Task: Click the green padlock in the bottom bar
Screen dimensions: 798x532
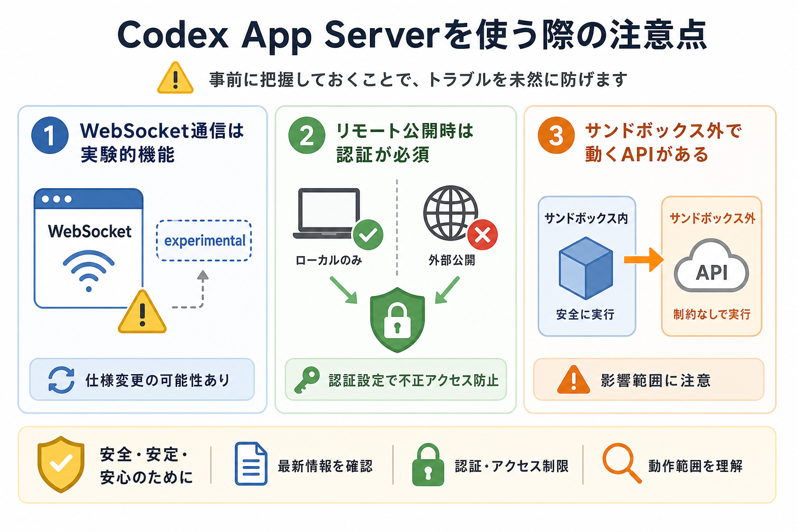Action: 428,464
